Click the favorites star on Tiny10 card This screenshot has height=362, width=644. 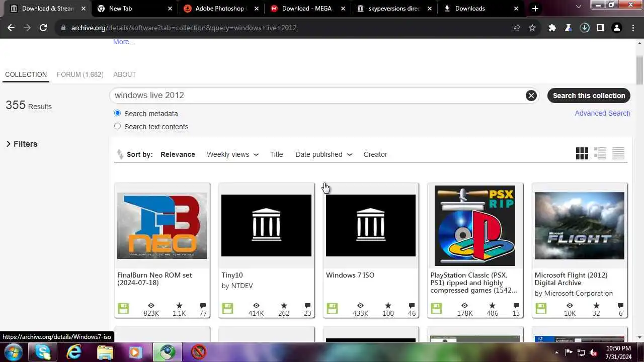284,305
